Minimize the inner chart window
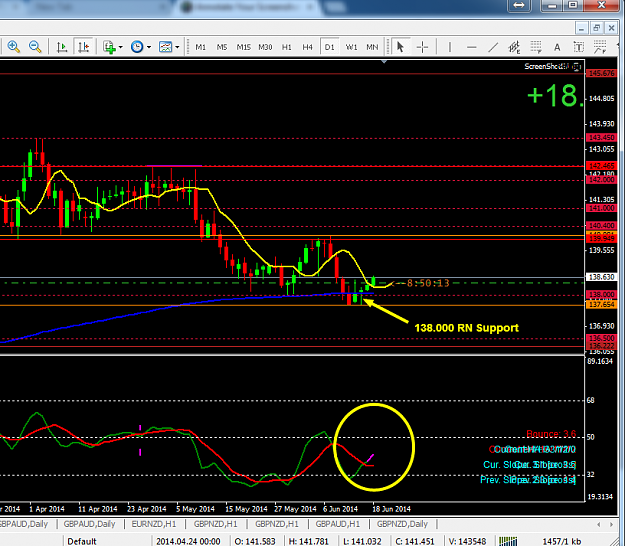 [582, 28]
